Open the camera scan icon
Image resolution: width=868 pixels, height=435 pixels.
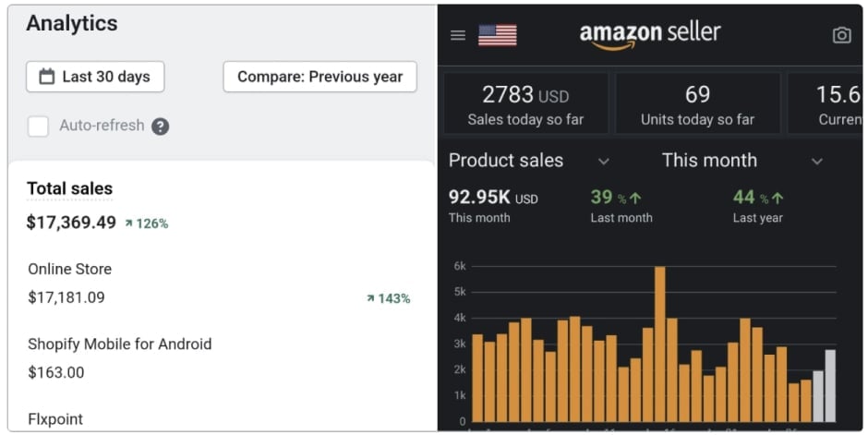841,35
